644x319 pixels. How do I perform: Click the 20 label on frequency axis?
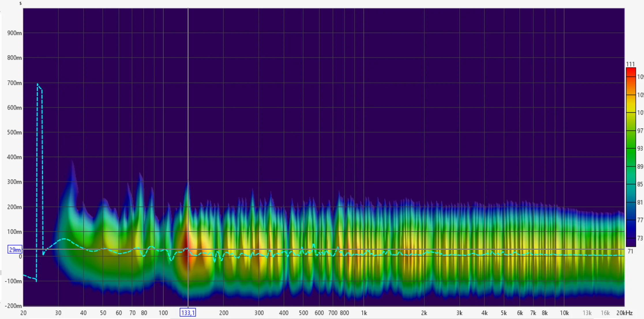coord(23,313)
